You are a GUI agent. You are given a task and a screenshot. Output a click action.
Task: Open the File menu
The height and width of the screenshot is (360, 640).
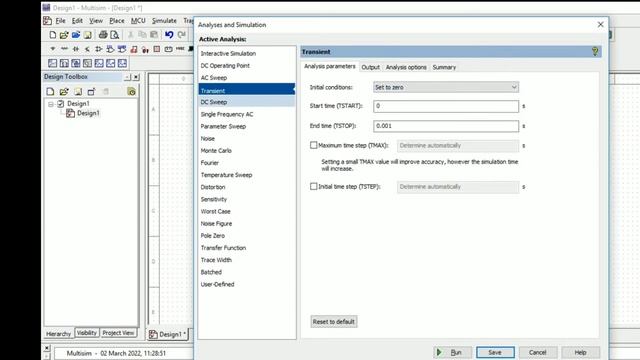click(x=60, y=20)
